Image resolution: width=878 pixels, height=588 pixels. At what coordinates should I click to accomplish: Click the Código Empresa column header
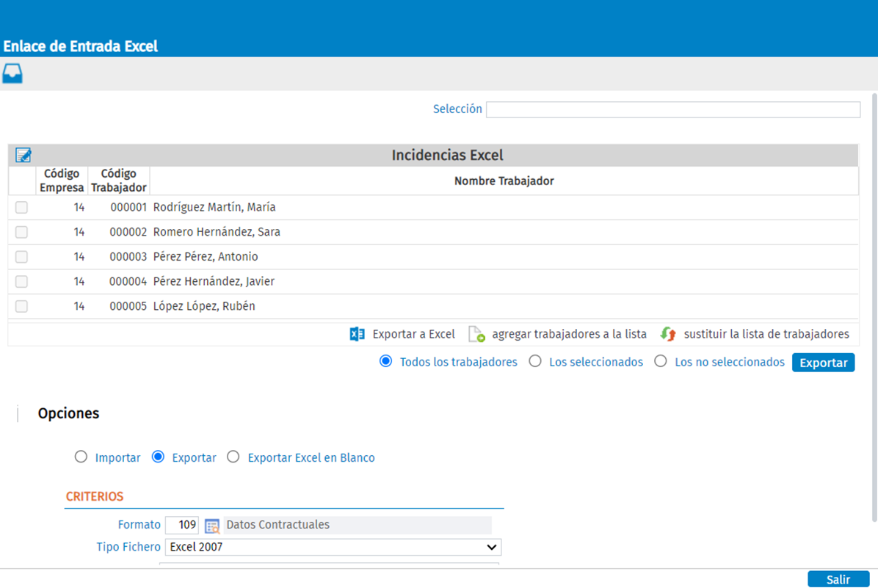pyautogui.click(x=62, y=181)
